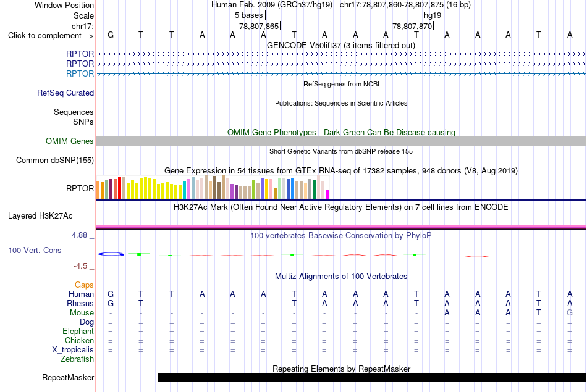Click the GENCODE V50lift37 track title
The image size is (587, 392).
341,45
